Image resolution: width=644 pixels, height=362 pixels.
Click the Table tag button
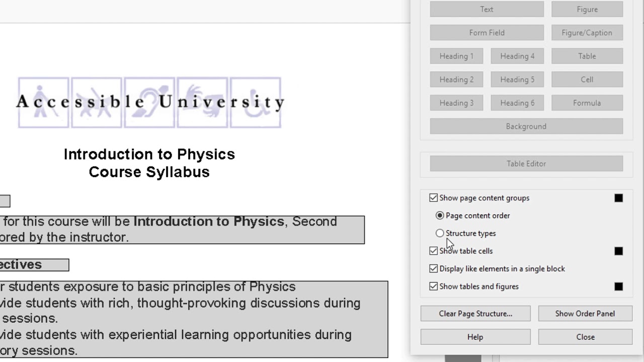(x=587, y=56)
